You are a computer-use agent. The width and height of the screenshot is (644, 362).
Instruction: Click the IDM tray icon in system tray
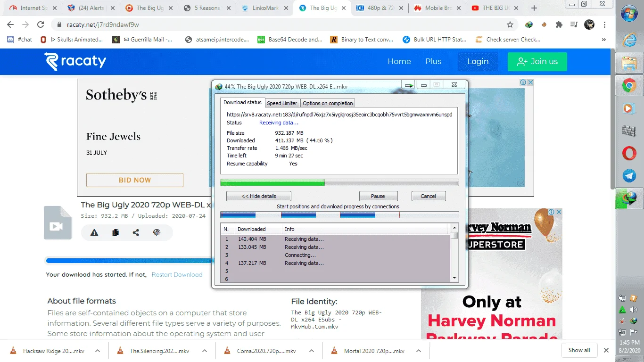[x=634, y=321]
